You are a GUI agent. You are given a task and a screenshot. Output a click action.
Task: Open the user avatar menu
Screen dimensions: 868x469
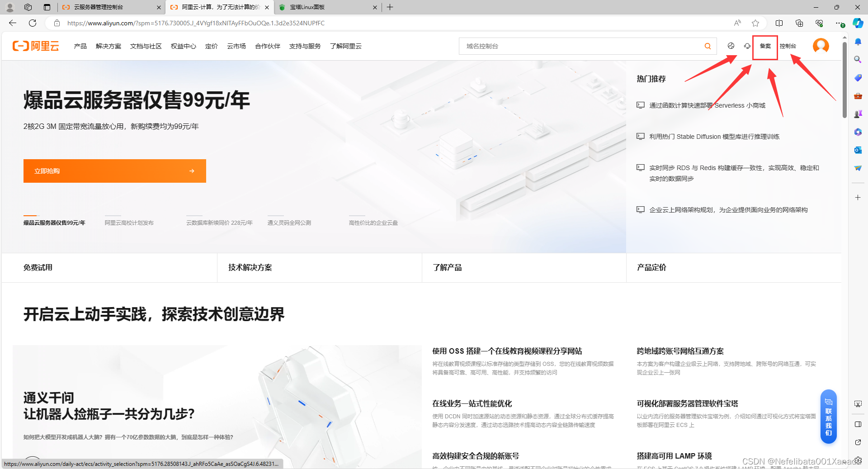tap(821, 46)
